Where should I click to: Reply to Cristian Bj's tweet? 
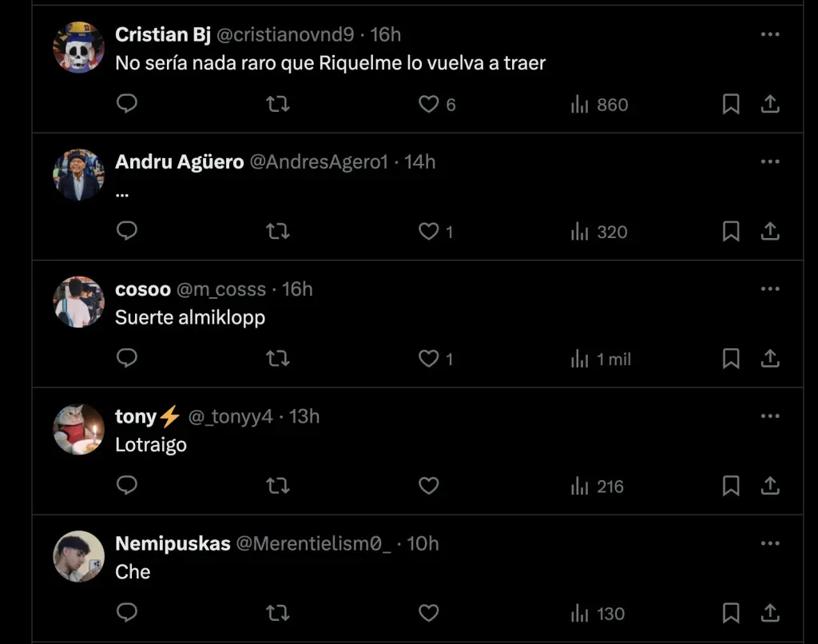point(127,104)
